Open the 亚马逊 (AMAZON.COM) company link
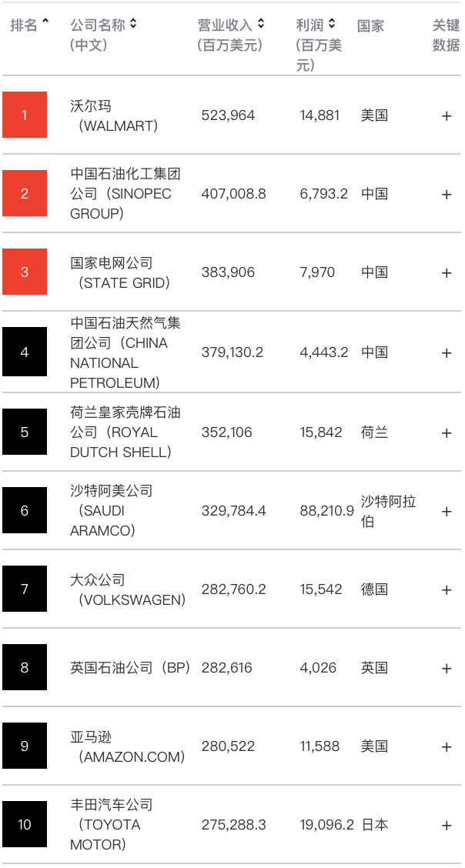The image size is (465, 868). click(128, 746)
